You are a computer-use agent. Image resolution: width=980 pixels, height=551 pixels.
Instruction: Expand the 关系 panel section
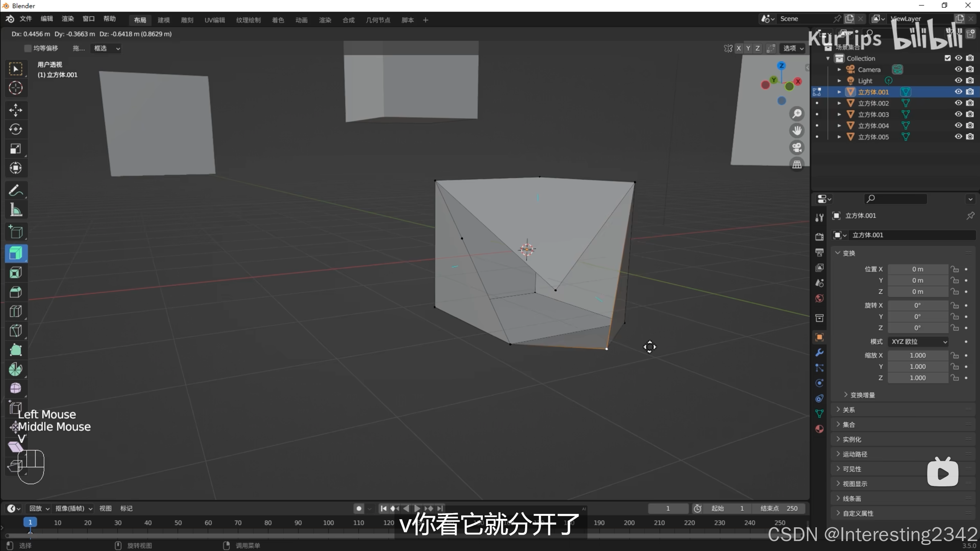point(848,410)
